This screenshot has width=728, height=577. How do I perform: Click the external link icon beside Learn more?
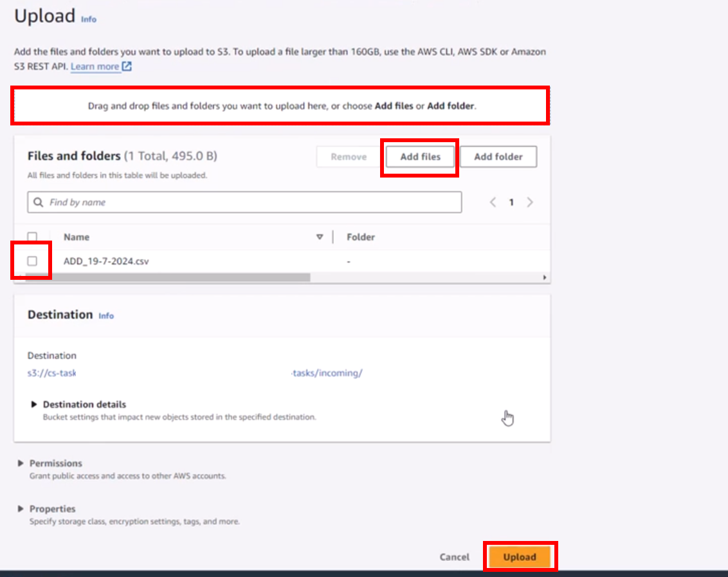pos(127,66)
